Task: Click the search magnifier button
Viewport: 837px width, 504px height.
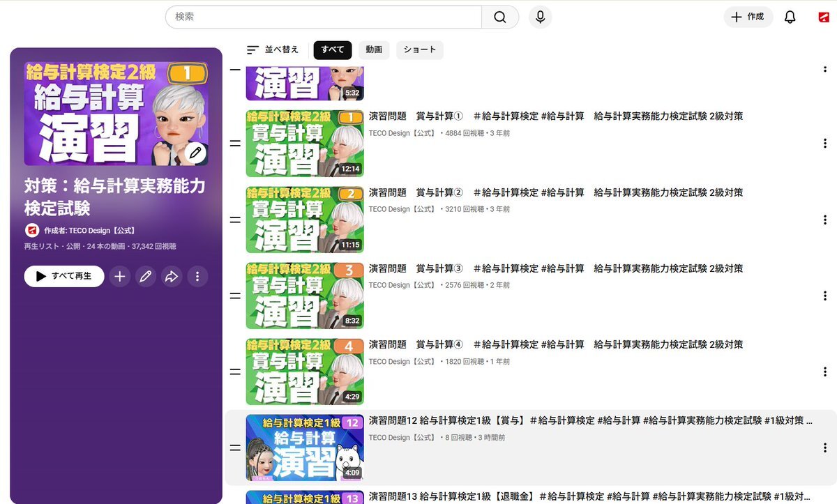Action: [499, 17]
